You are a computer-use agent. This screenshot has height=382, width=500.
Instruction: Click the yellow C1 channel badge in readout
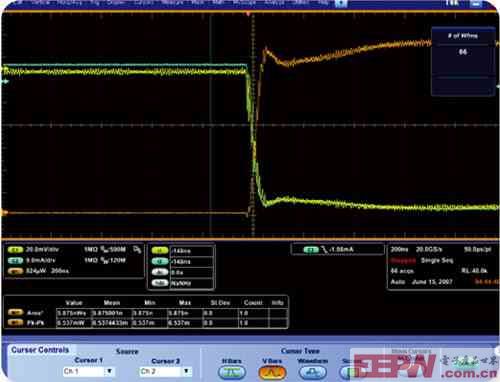pyautogui.click(x=15, y=249)
